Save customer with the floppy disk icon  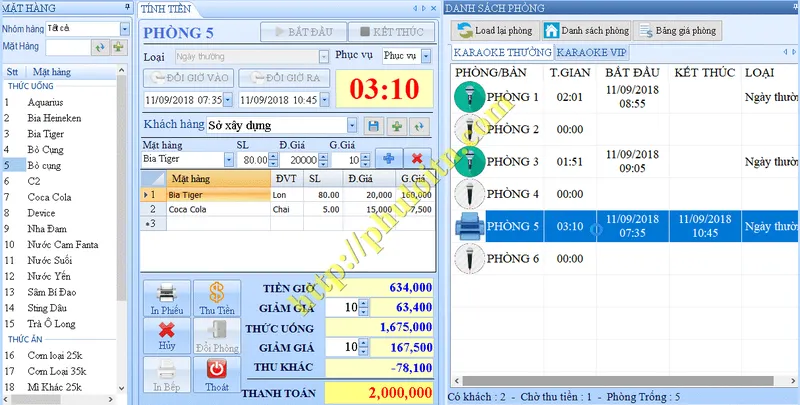pos(373,126)
